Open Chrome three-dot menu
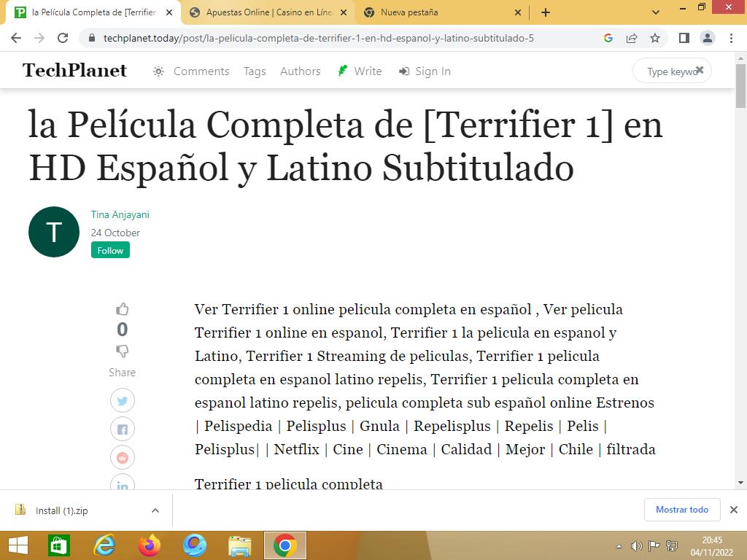 pyautogui.click(x=731, y=38)
